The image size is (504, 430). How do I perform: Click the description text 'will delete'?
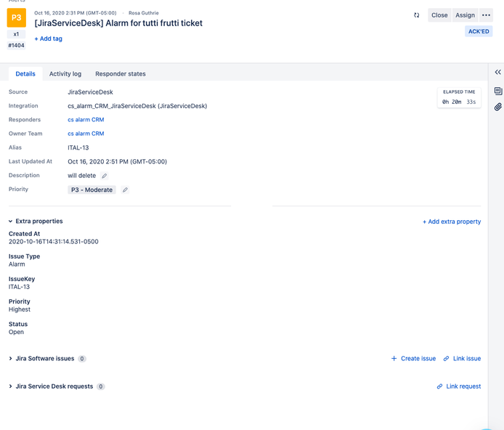click(81, 176)
